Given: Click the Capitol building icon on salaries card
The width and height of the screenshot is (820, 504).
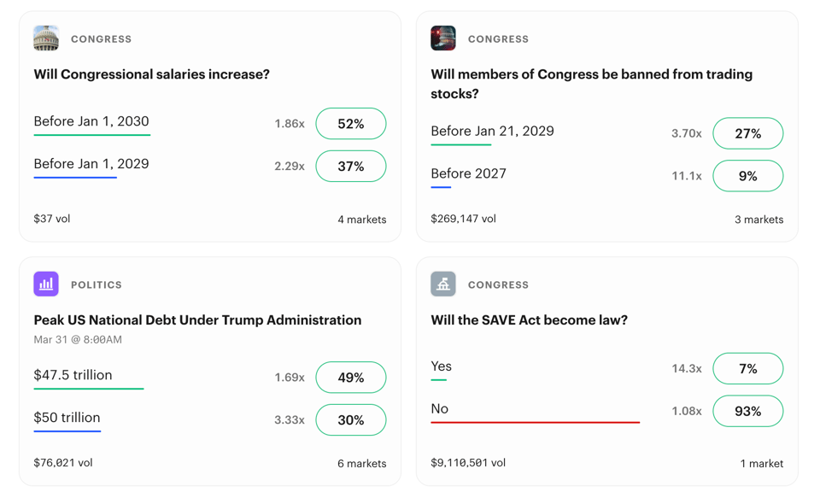Looking at the screenshot, I should pyautogui.click(x=46, y=38).
